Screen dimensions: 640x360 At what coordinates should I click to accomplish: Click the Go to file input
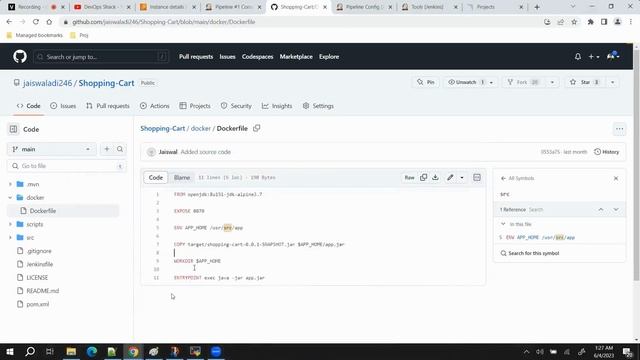coord(67,166)
